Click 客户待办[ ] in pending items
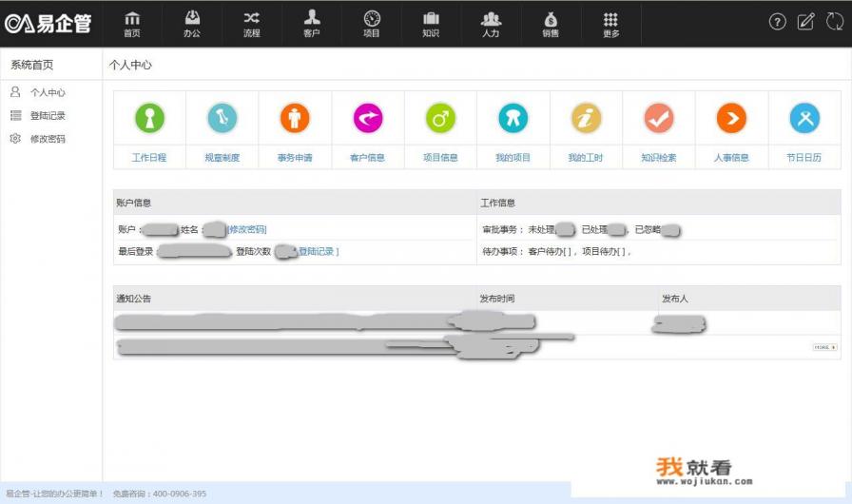The width and height of the screenshot is (852, 504). pyautogui.click(x=551, y=251)
